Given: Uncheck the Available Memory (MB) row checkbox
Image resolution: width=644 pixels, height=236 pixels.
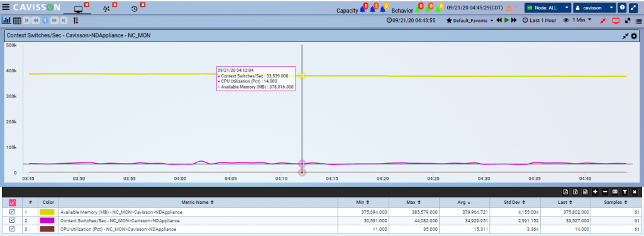Looking at the screenshot, I should (x=12, y=212).
